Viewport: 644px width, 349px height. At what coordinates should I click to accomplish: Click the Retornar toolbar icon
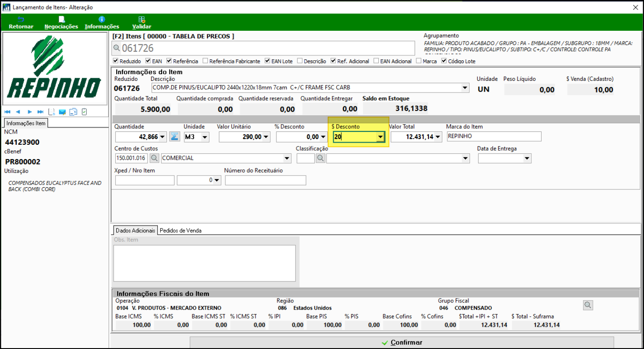[21, 20]
